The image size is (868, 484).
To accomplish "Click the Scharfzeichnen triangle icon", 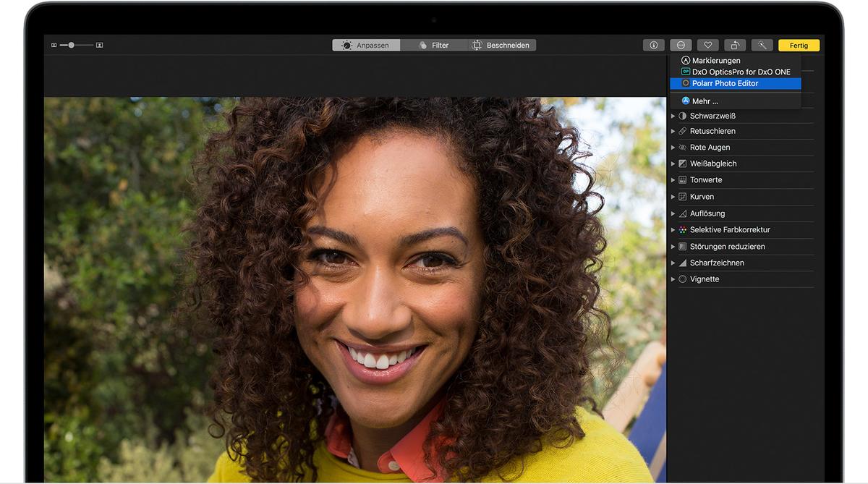I will [682, 263].
